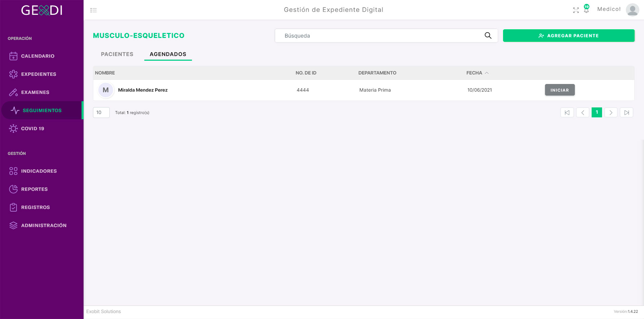Sort by Fecha column arrow
Image resolution: width=644 pixels, height=319 pixels.
[487, 73]
